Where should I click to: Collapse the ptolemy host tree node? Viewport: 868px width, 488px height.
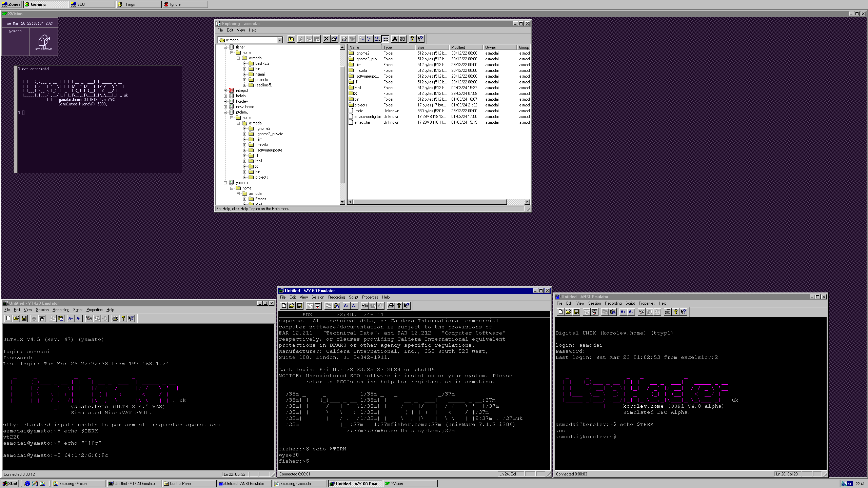pos(225,113)
